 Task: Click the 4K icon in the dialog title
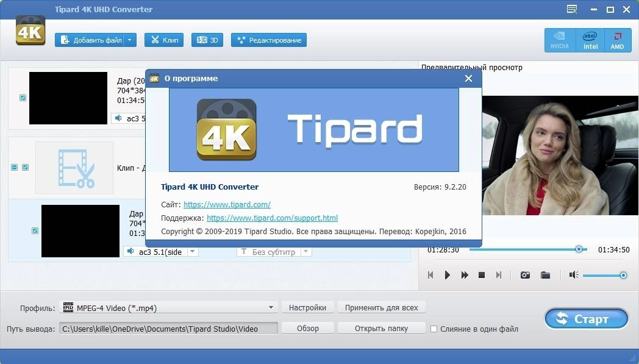click(154, 78)
